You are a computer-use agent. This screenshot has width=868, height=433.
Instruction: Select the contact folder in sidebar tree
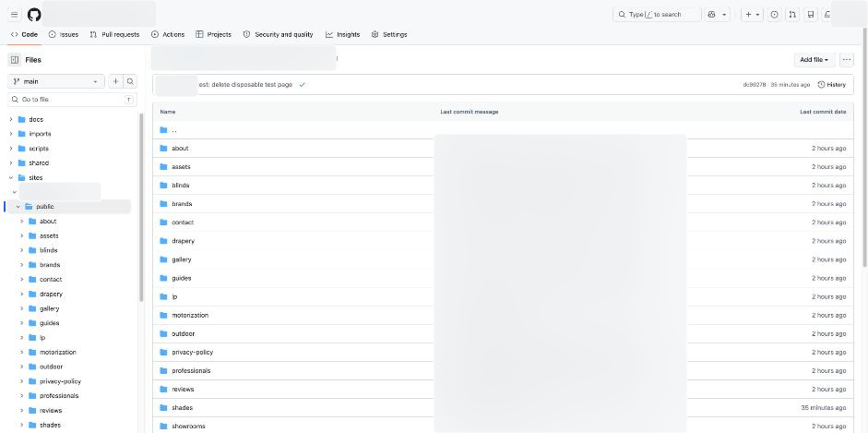[x=51, y=280]
